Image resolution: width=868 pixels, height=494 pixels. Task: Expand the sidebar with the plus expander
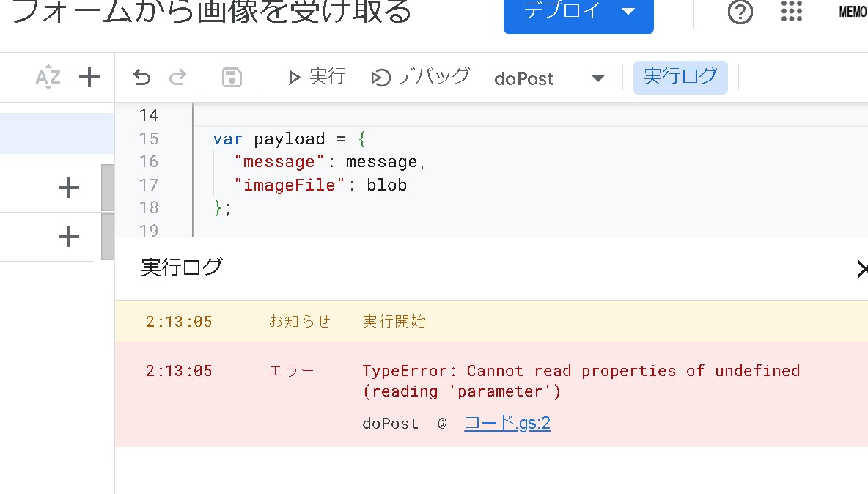[x=68, y=187]
